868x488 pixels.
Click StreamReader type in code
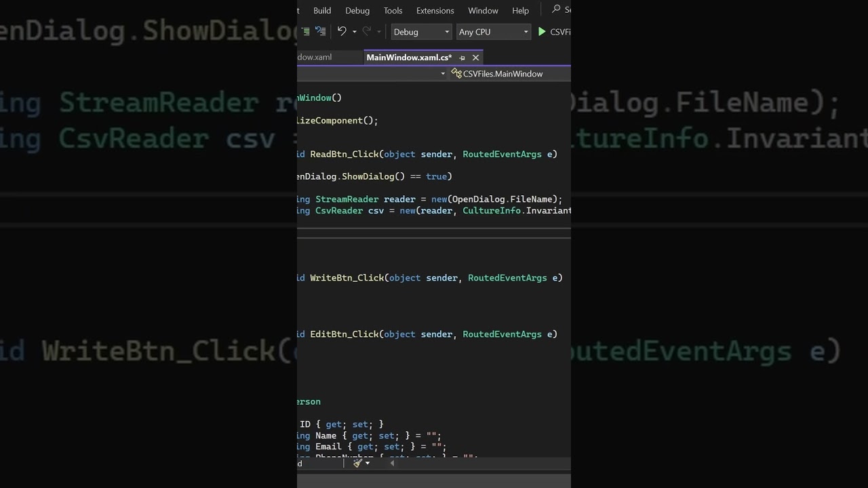click(347, 199)
